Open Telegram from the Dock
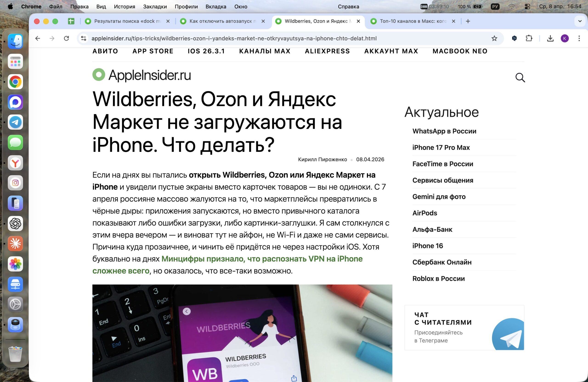Viewport: 588px width, 382px height. (15, 122)
